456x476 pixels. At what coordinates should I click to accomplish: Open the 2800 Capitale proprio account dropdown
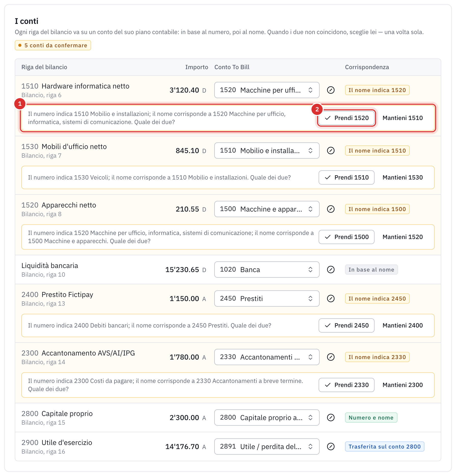tap(267, 418)
